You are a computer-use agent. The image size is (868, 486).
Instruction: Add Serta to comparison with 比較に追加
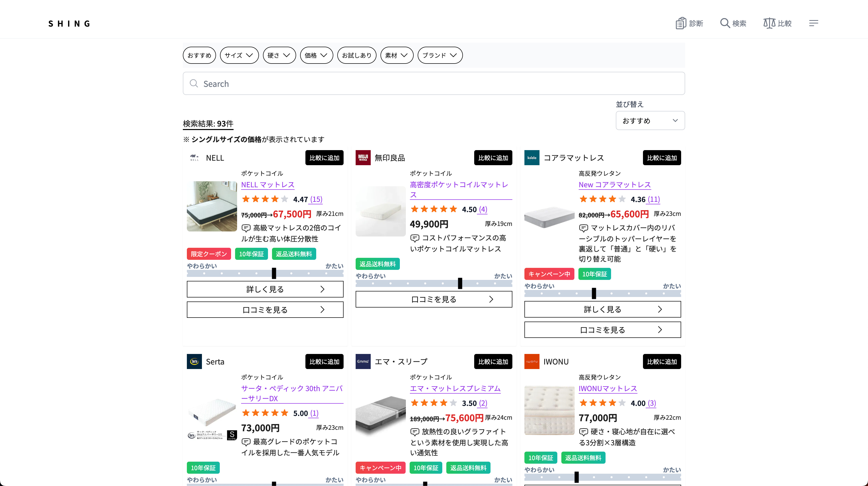324,361
